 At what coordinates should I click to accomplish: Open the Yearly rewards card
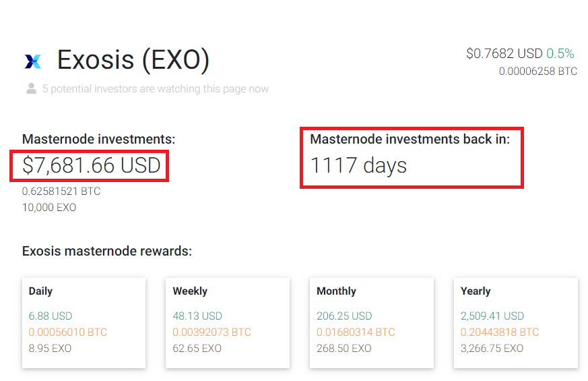516,322
